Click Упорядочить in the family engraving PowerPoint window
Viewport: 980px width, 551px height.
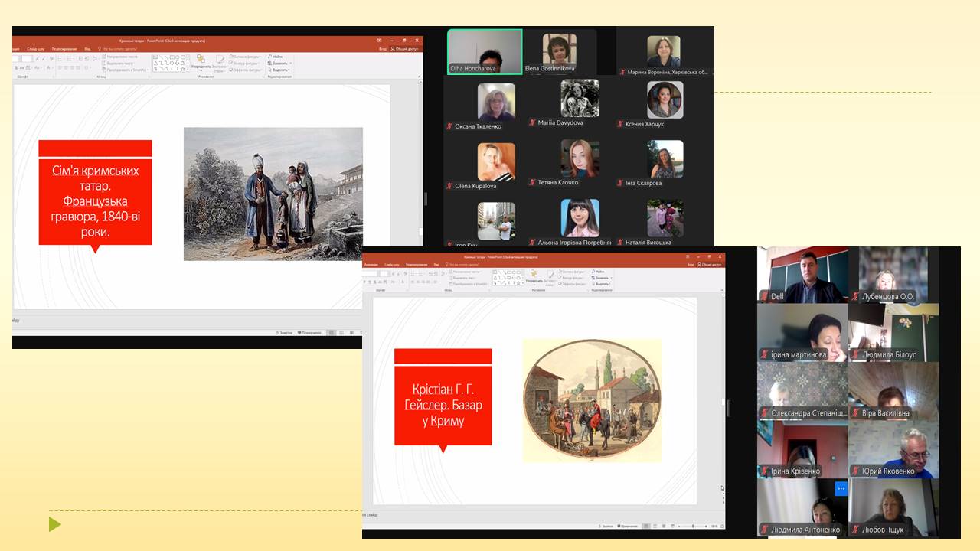click(x=201, y=63)
